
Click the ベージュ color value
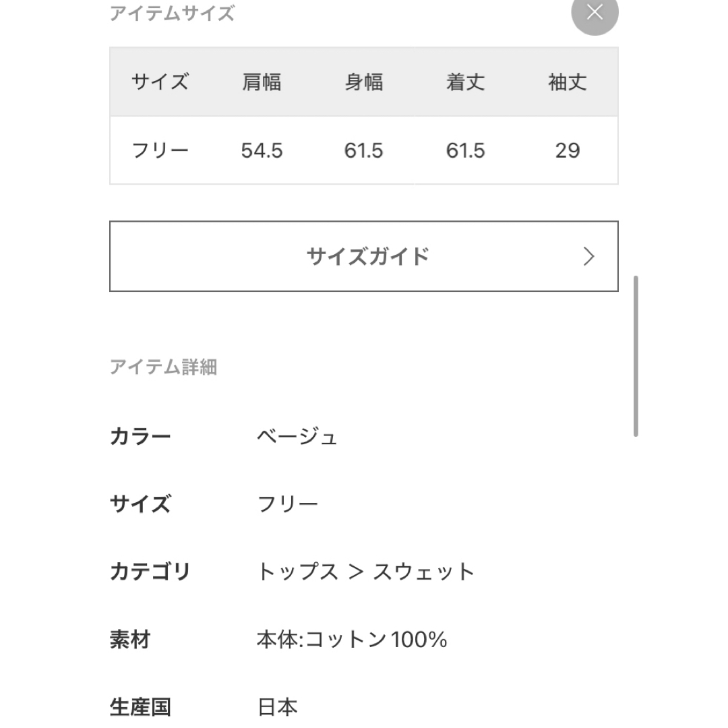(x=297, y=436)
